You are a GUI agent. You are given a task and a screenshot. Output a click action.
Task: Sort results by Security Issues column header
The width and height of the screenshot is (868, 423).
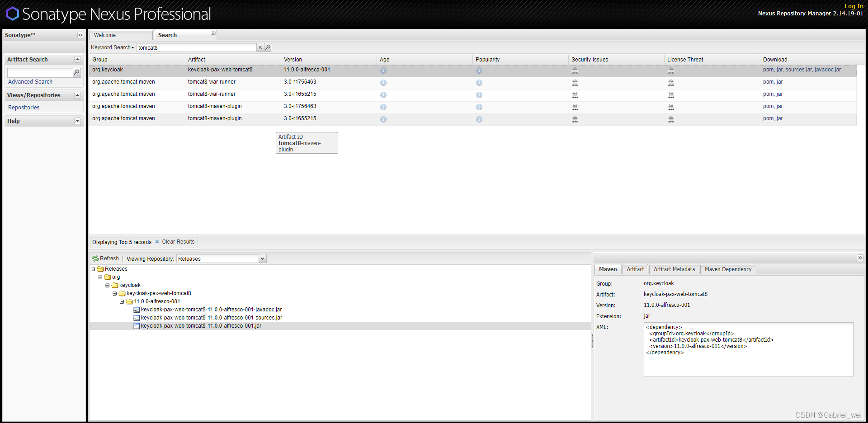(616, 60)
